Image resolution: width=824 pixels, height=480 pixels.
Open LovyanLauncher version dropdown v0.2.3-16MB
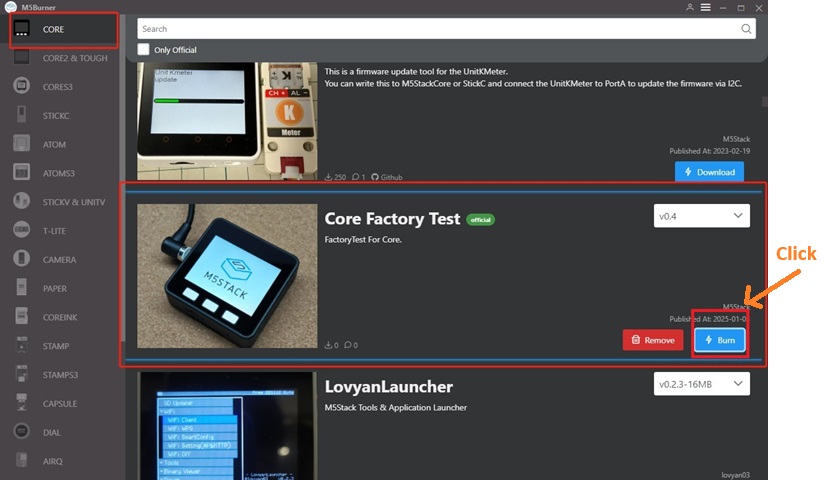coord(700,383)
